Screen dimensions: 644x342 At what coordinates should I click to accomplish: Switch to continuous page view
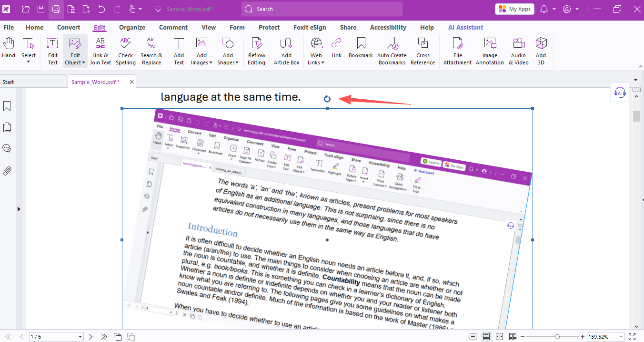486,337
